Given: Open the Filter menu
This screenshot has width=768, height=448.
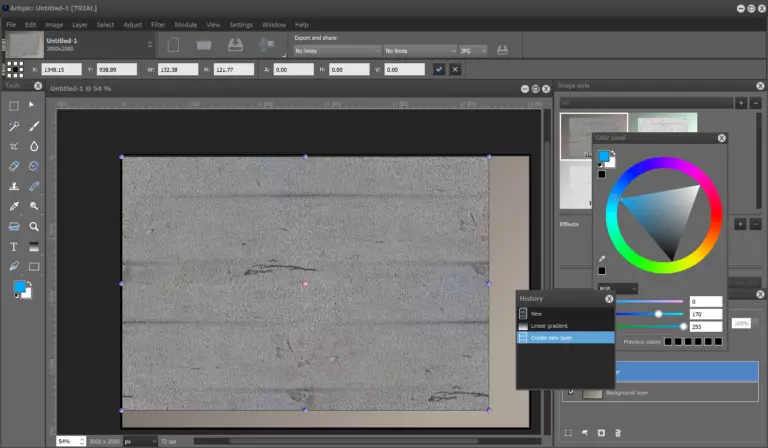Looking at the screenshot, I should (158, 24).
